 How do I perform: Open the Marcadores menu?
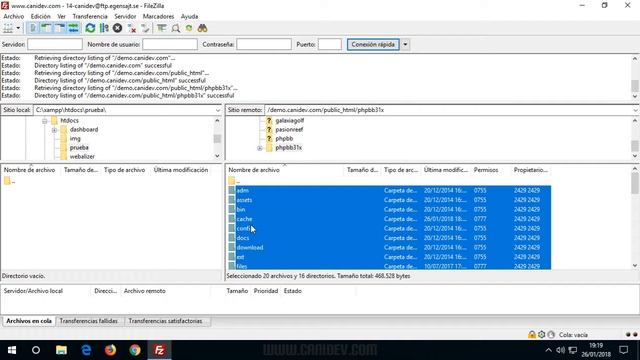(x=158, y=16)
